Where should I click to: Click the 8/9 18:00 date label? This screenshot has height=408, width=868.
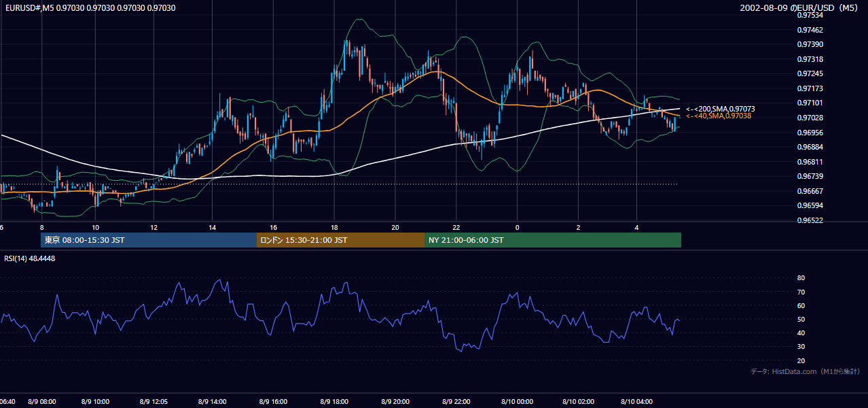coord(334,402)
